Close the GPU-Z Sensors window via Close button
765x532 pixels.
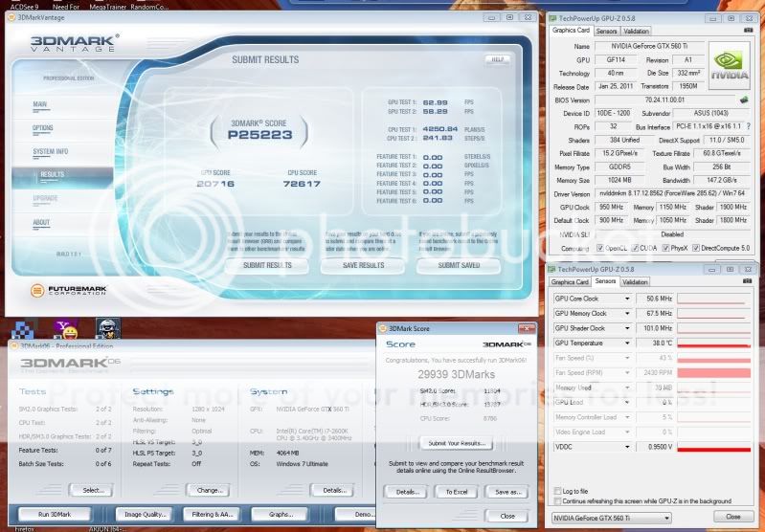(x=732, y=517)
